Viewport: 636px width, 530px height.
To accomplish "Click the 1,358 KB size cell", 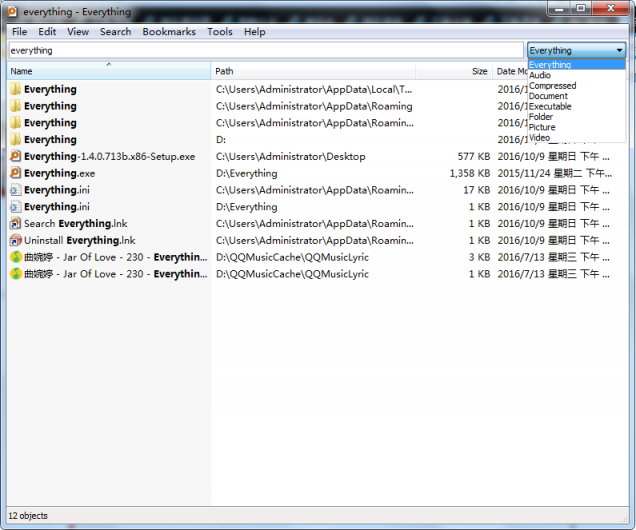I will point(470,174).
